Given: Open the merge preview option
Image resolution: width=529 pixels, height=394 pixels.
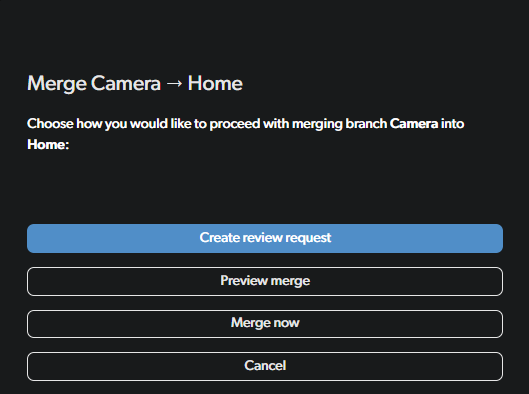Looking at the screenshot, I should [x=265, y=281].
